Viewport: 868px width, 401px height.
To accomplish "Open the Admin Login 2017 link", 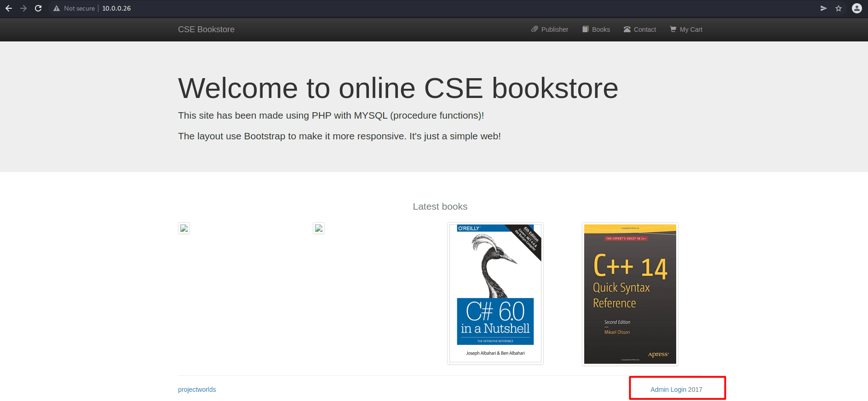I will click(x=676, y=390).
